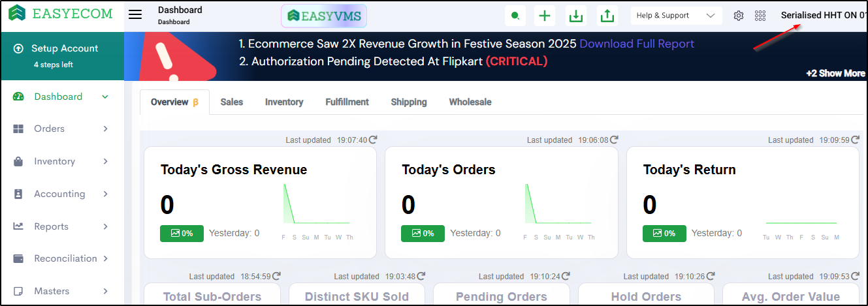
Task: Open the Help & Support dropdown
Action: coord(676,16)
